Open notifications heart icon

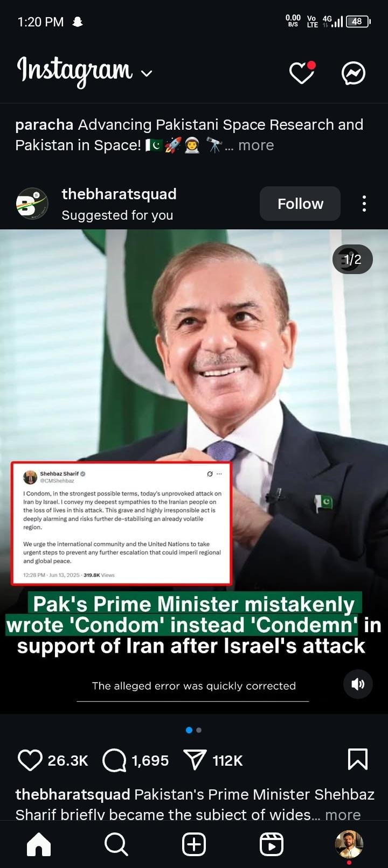point(302,73)
